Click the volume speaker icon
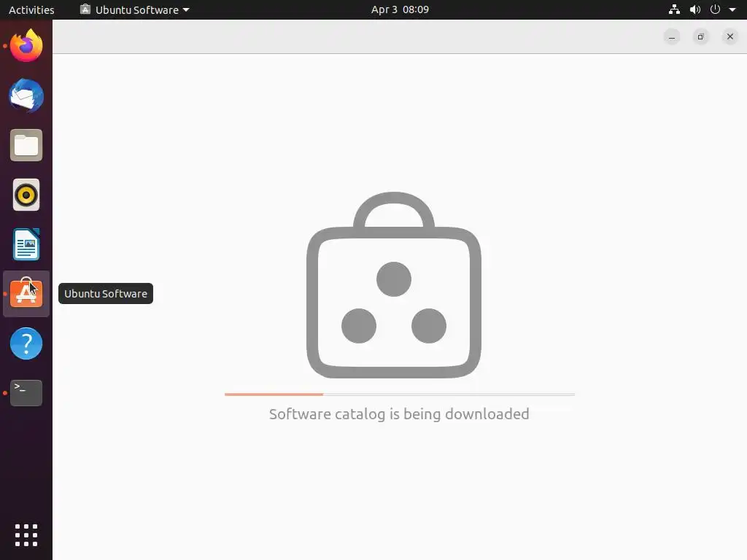The image size is (747, 560). click(695, 9)
